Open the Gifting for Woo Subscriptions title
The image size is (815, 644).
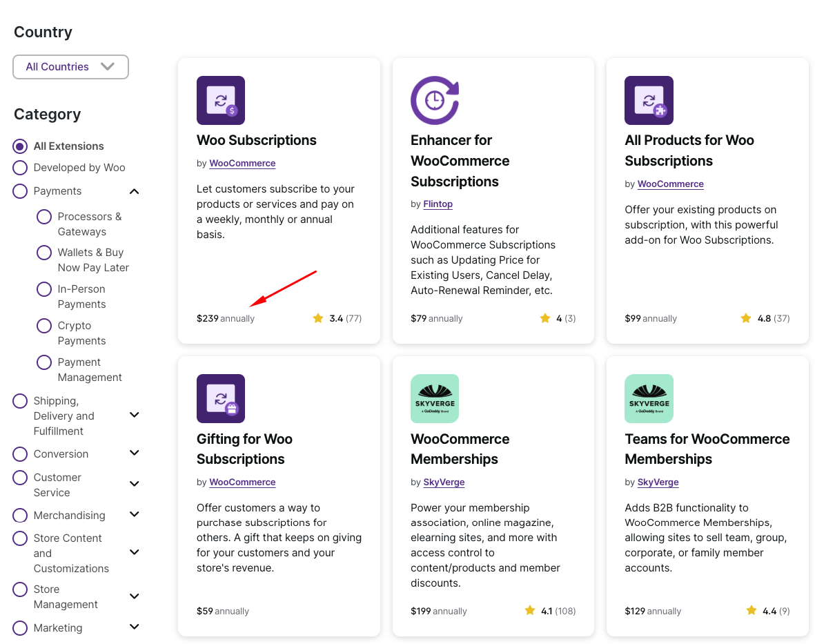coord(244,449)
